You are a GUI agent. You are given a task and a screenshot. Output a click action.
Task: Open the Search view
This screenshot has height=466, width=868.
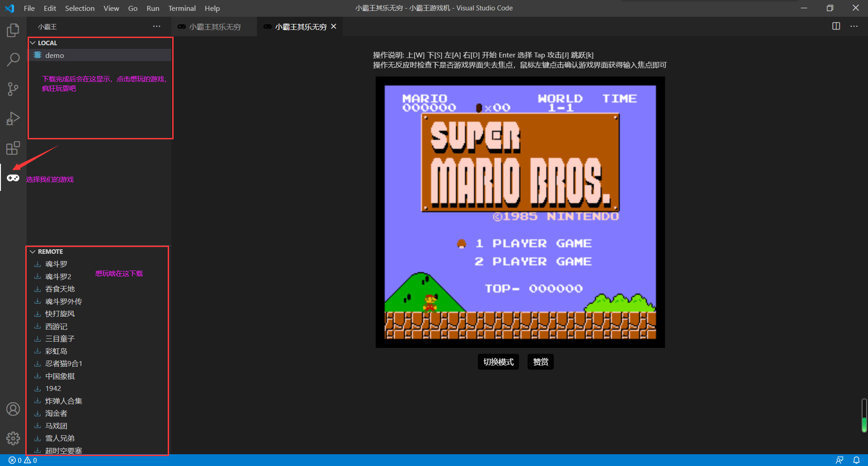pos(13,59)
